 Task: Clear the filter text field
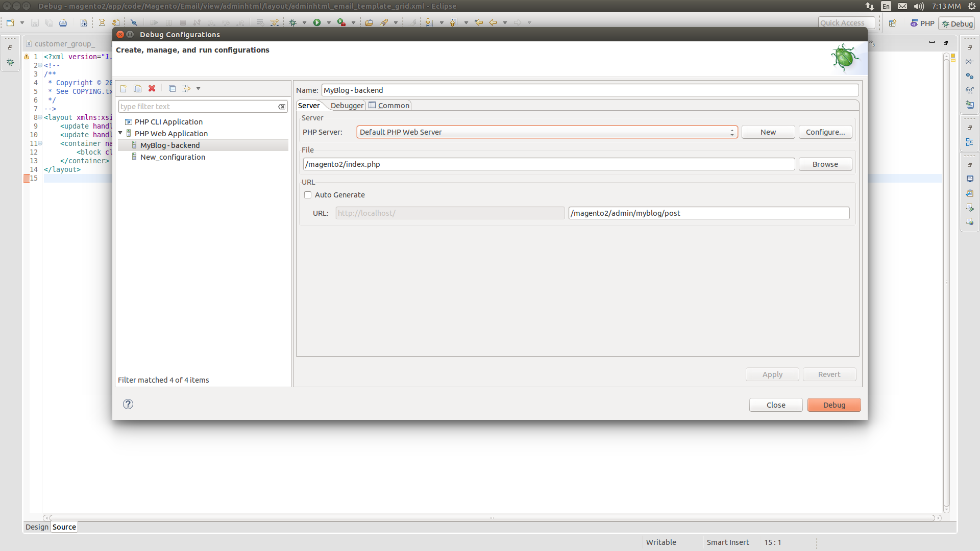coord(282,107)
